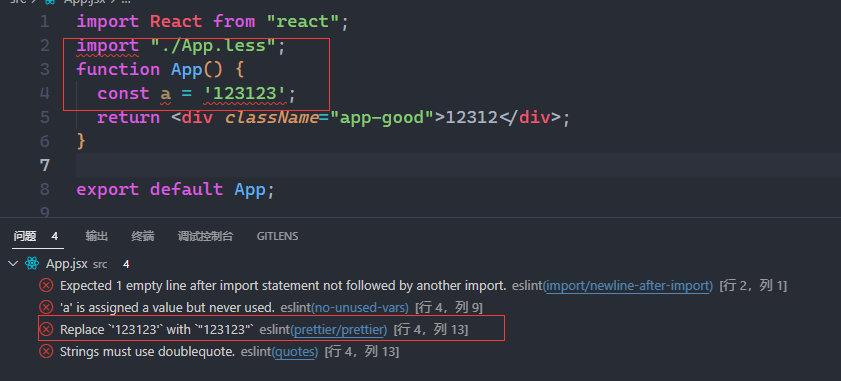This screenshot has width=841, height=381.
Task: Click the 'function' keyword on line 3
Action: tap(118, 70)
